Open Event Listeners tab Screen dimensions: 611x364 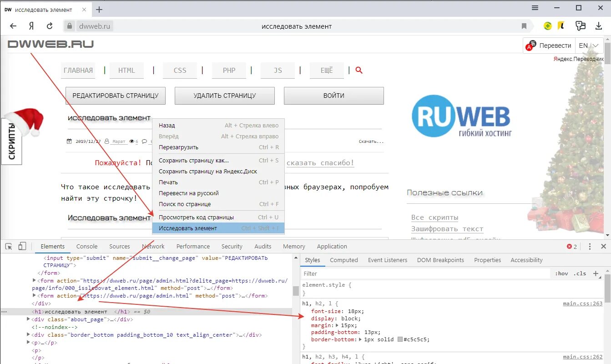[388, 260]
